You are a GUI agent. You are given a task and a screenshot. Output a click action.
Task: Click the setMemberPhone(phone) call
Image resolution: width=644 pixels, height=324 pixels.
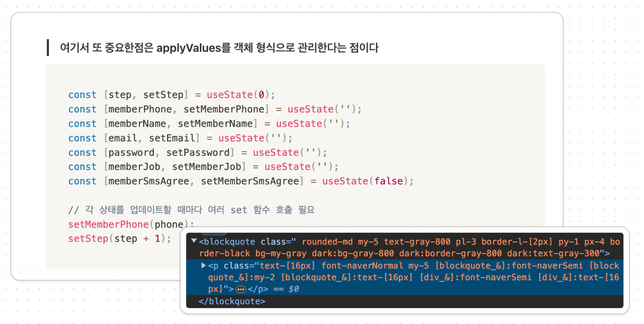pos(131,224)
